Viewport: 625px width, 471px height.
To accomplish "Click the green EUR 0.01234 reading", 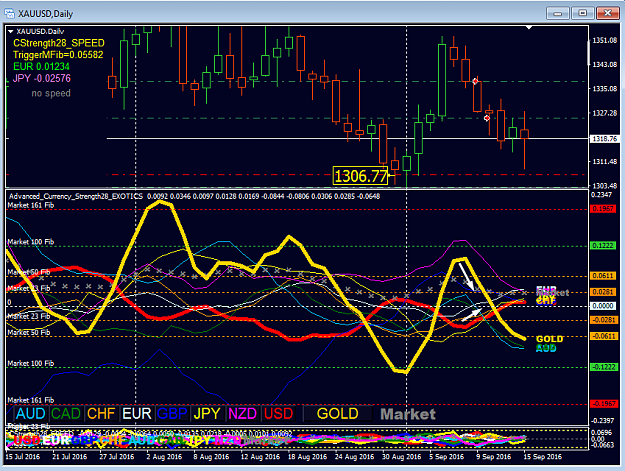I will point(41,66).
